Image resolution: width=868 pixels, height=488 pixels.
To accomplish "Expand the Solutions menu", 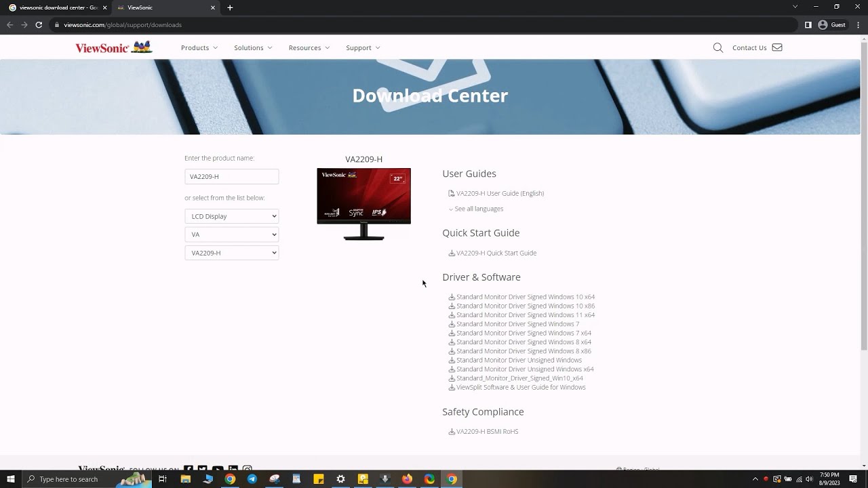I will click(253, 47).
